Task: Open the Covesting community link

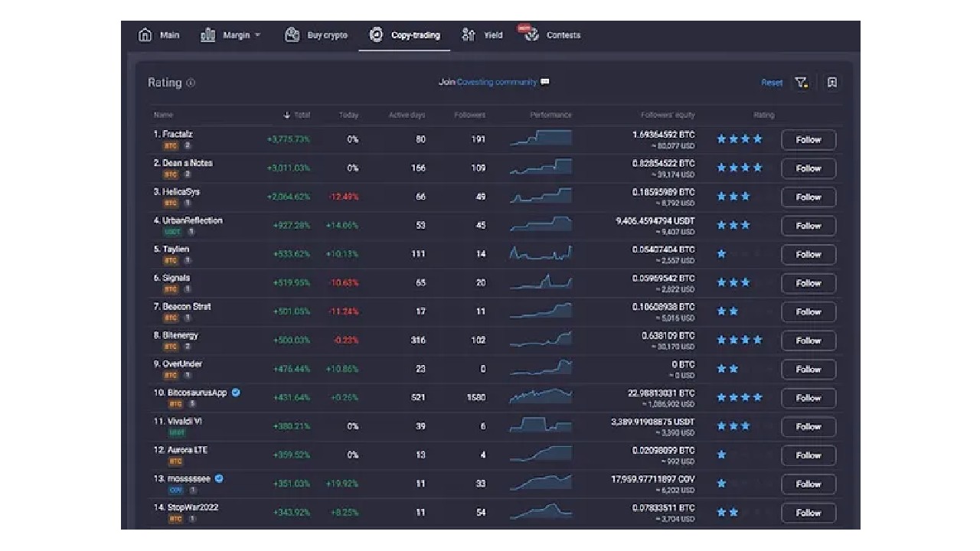Action: click(496, 82)
